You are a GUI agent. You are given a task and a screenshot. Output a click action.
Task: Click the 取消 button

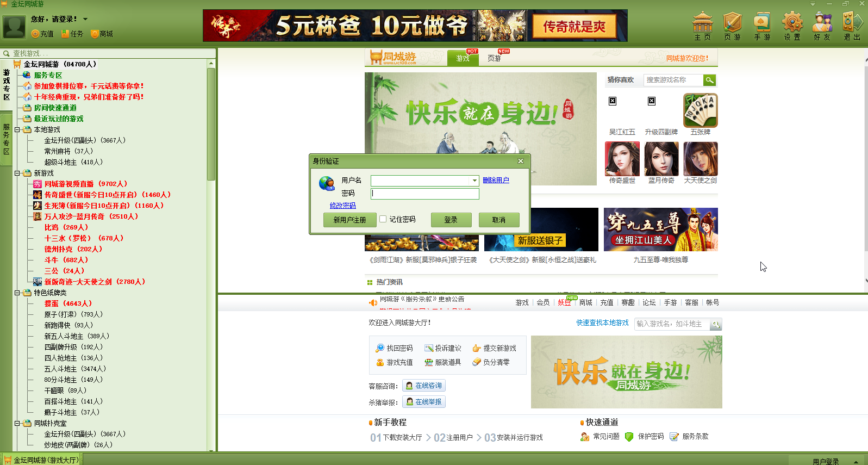pyautogui.click(x=499, y=220)
